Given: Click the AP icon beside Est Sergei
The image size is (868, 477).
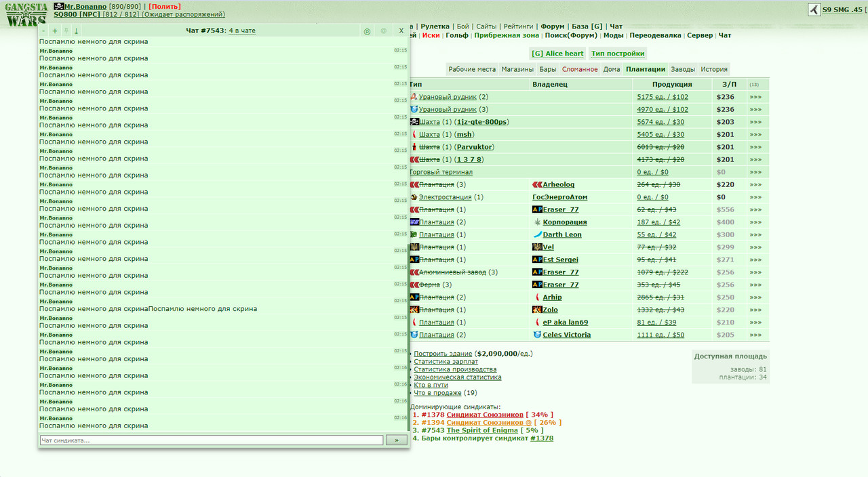Looking at the screenshot, I should [x=537, y=260].
